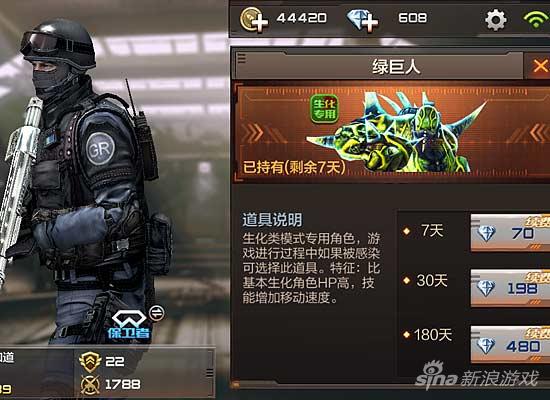Add diamonds with the plus icon
The height and width of the screenshot is (400, 550).
[363, 20]
